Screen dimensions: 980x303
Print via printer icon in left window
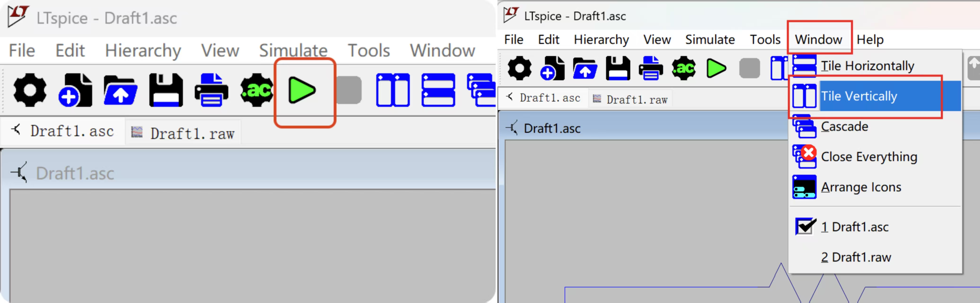[x=211, y=90]
